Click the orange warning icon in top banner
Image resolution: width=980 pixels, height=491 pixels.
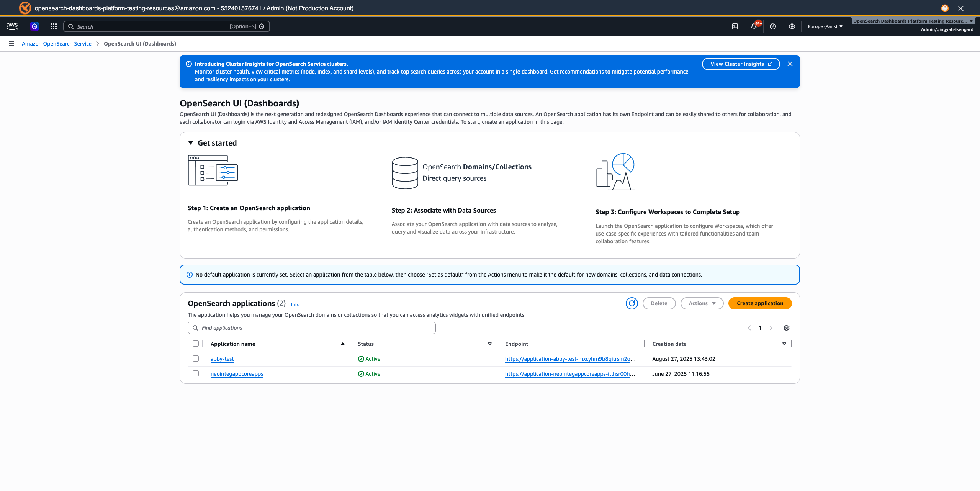(945, 8)
